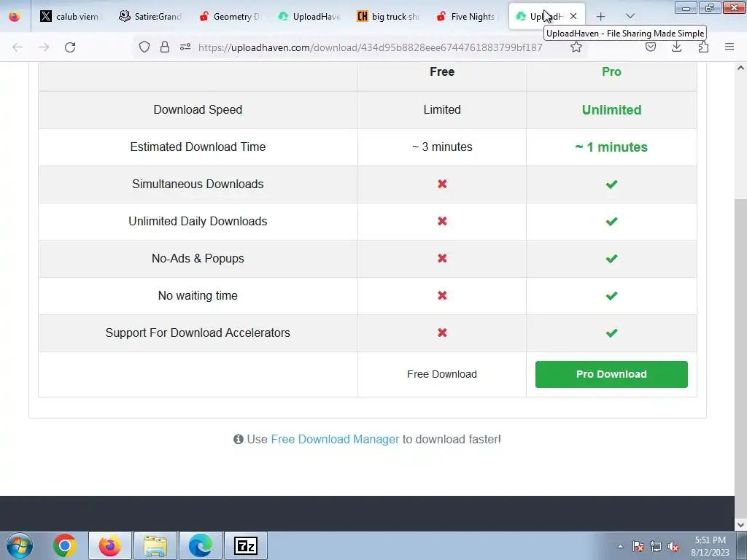This screenshot has width=747, height=560.
Task: Click the green check for No-Ads & Popups
Action: coord(612,258)
